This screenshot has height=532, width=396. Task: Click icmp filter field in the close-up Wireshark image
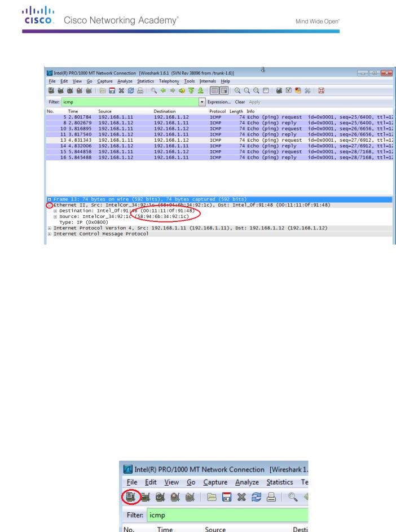(x=228, y=515)
